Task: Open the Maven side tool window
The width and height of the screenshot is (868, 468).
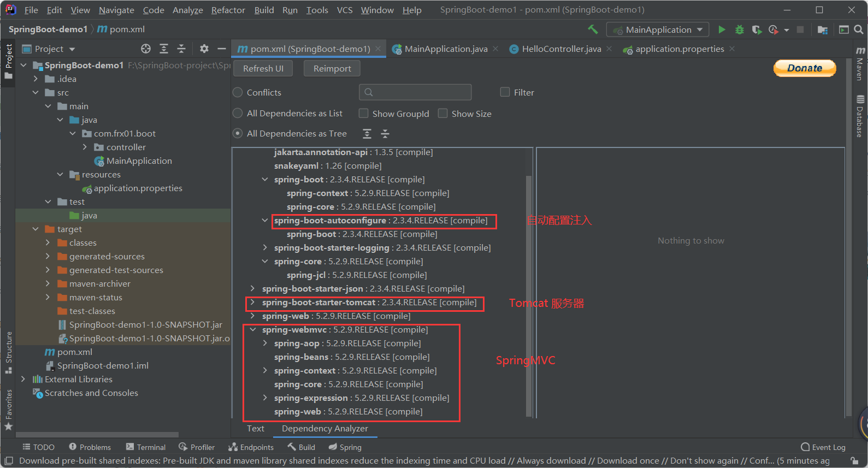Action: (x=860, y=63)
